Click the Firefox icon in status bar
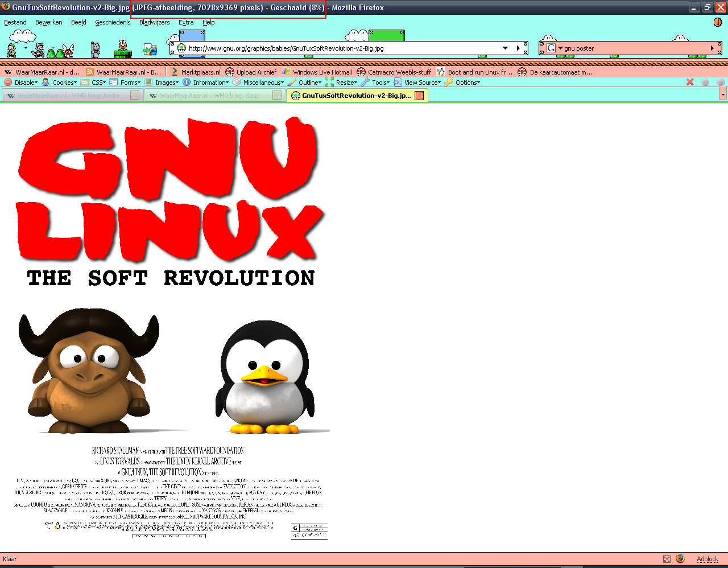The width and height of the screenshot is (728, 568). tap(680, 559)
